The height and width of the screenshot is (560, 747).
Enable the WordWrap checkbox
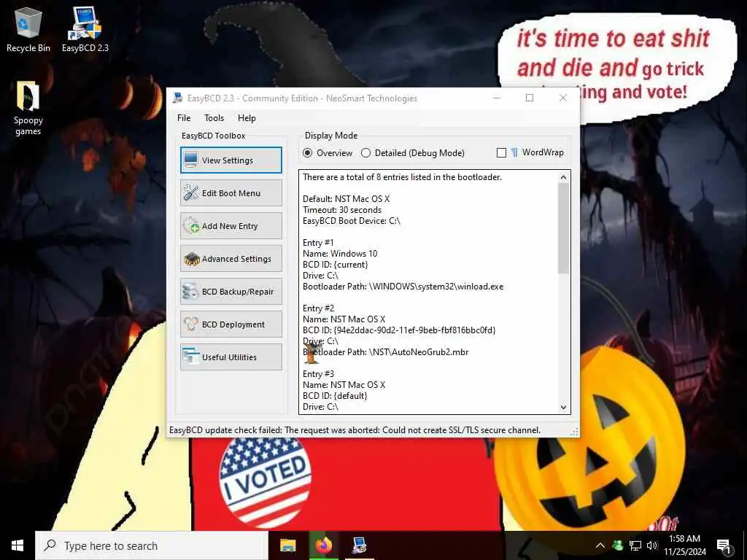click(501, 153)
